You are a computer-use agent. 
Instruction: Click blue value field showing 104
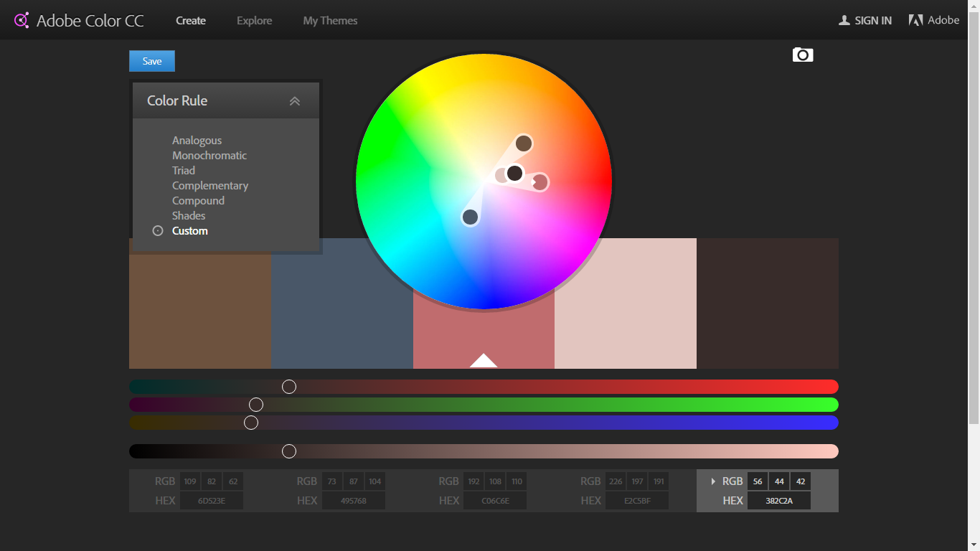point(375,481)
